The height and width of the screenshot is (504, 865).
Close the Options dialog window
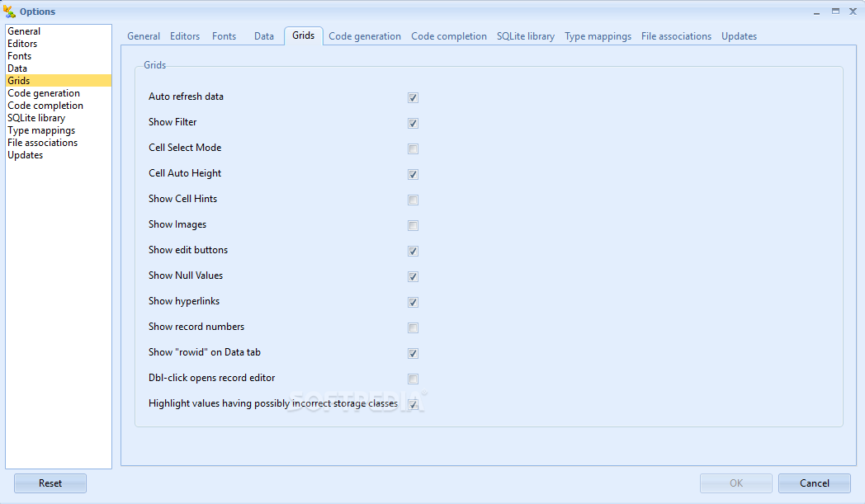coord(853,12)
